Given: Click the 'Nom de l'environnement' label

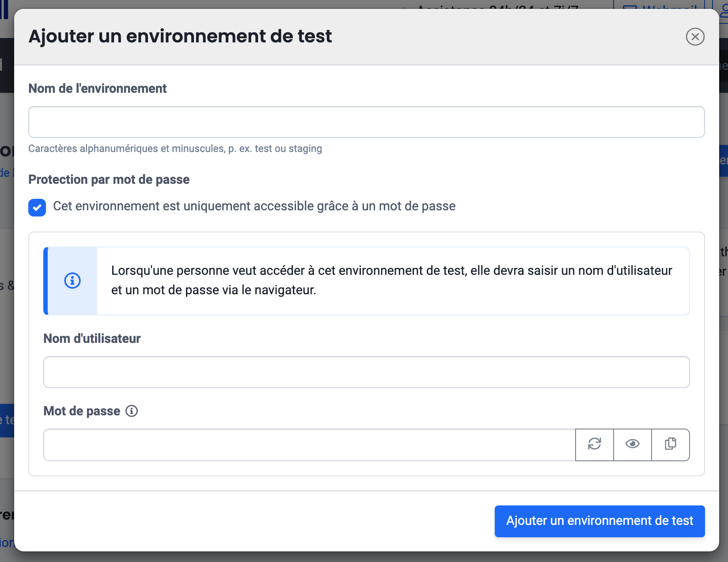Looking at the screenshot, I should [x=97, y=88].
